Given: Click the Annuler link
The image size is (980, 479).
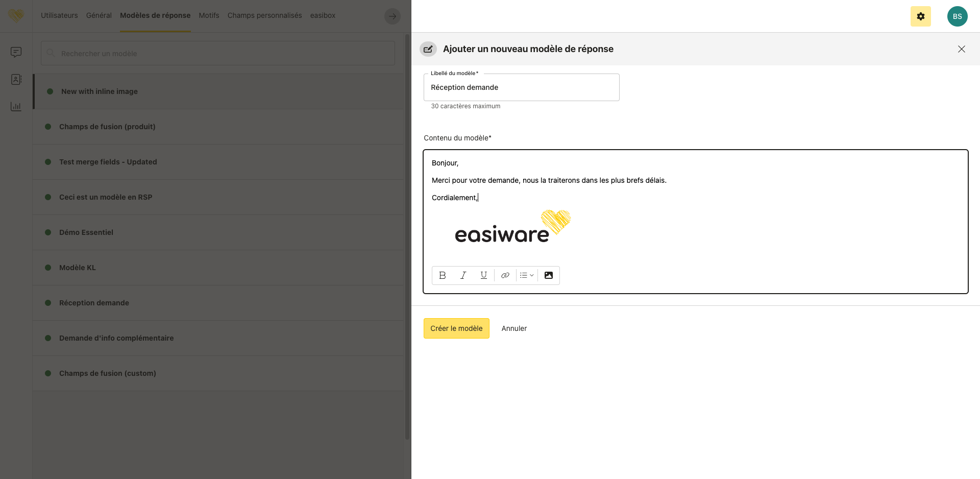Looking at the screenshot, I should (x=514, y=328).
